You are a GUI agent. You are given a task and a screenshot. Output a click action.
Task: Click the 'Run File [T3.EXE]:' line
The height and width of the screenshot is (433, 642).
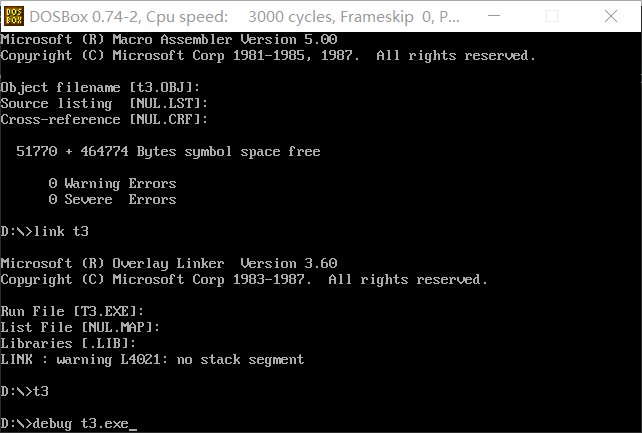point(72,311)
